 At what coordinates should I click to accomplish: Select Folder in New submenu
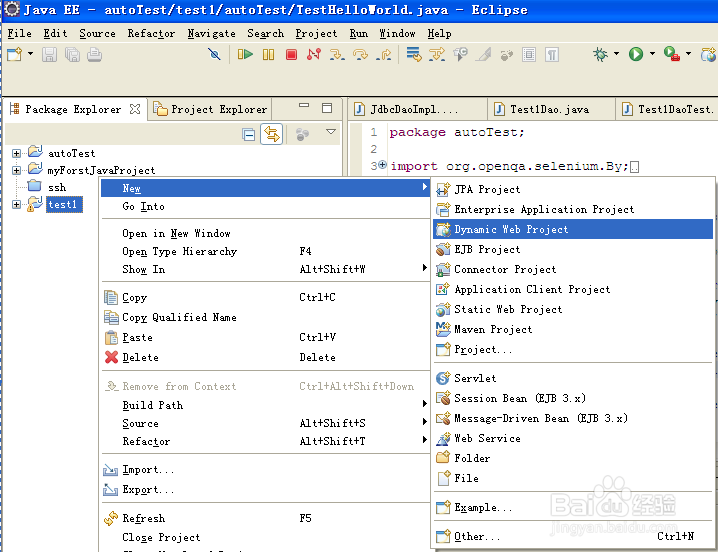click(x=572, y=458)
